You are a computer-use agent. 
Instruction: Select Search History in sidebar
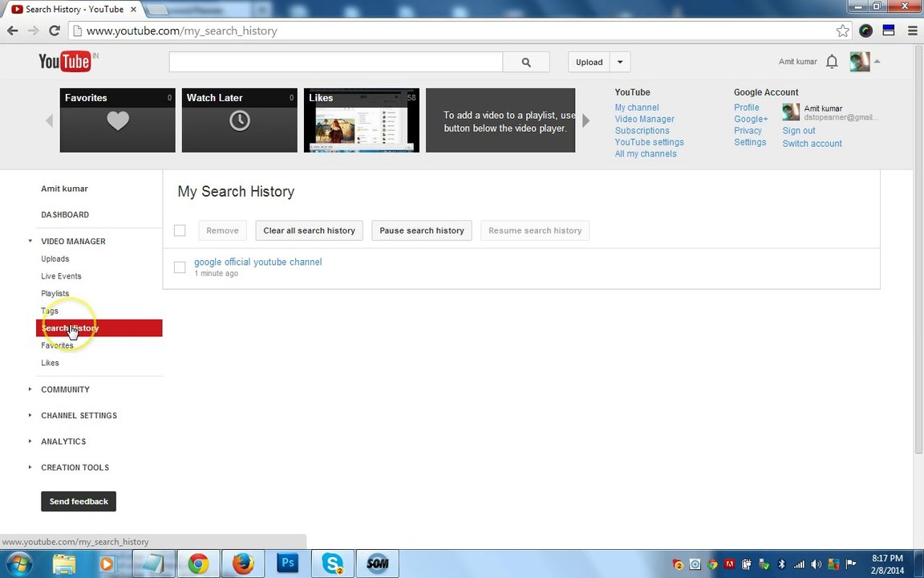coord(99,328)
